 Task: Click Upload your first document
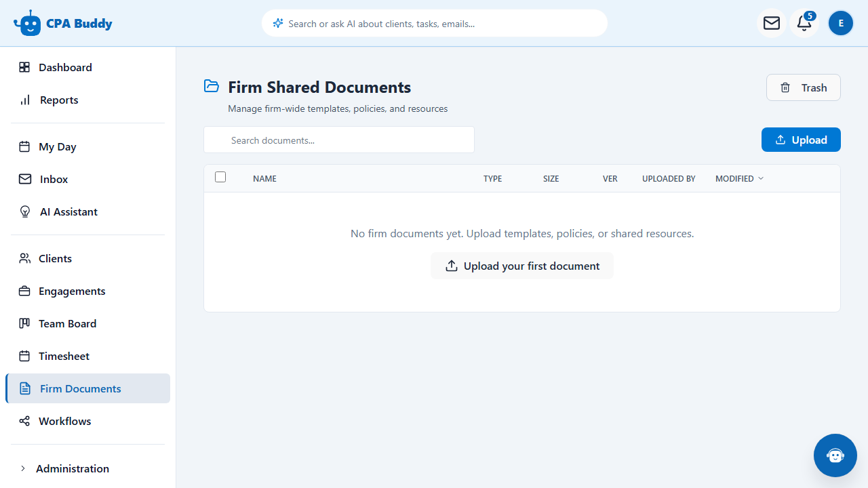522,266
